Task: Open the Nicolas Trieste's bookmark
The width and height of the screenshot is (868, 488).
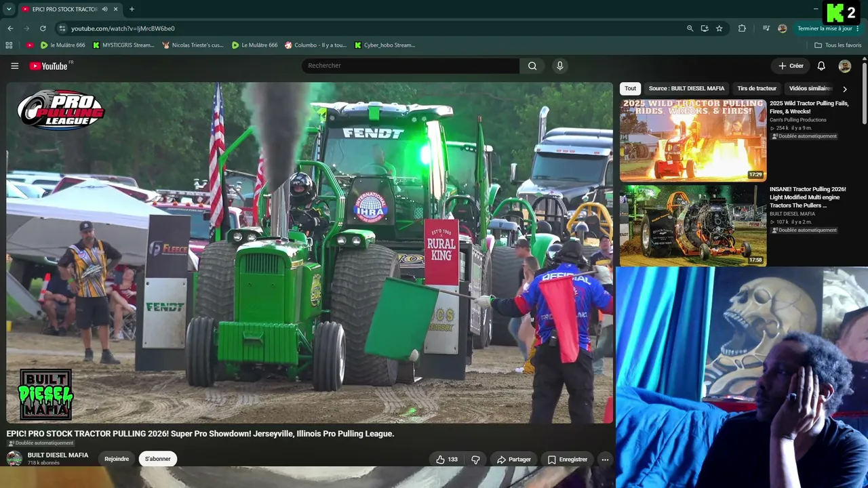Action: click(193, 45)
